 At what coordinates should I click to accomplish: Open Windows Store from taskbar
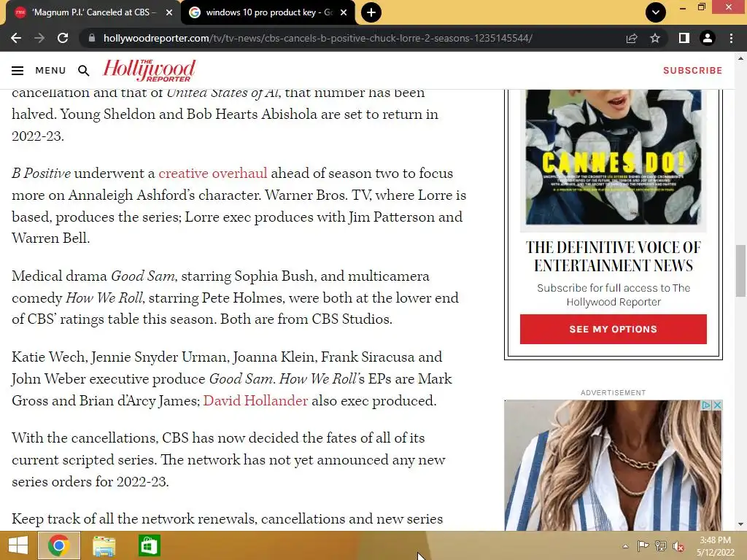coord(149,545)
